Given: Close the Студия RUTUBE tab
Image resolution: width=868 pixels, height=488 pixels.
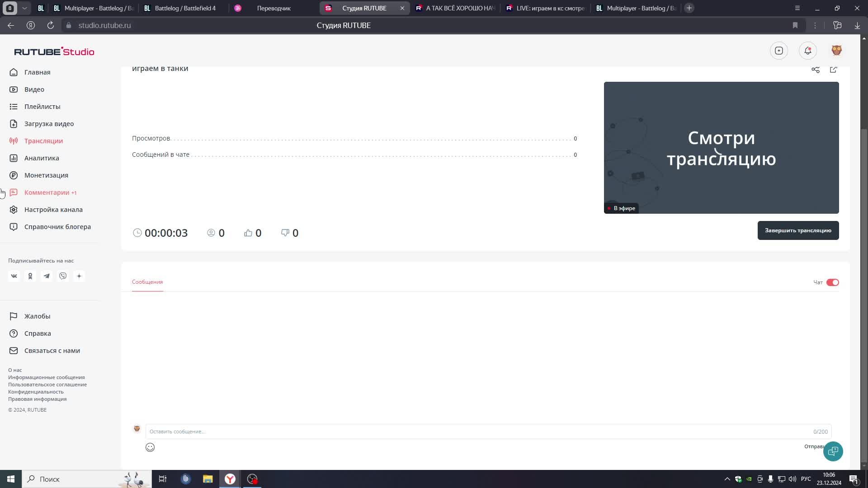Looking at the screenshot, I should tap(402, 8).
